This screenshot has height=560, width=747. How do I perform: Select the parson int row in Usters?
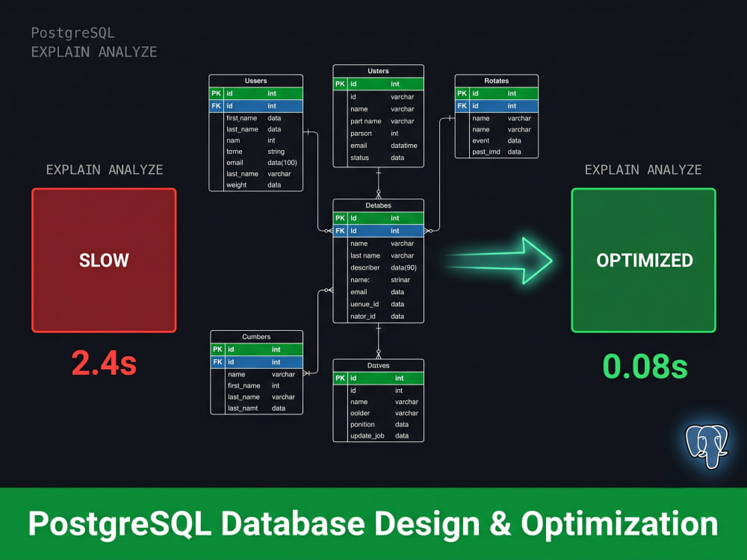378,134
